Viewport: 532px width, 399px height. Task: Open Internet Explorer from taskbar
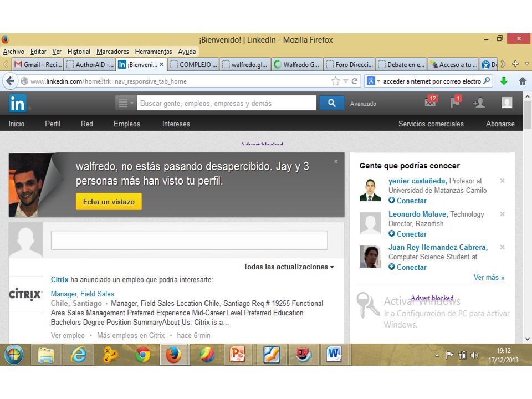tap(78, 355)
